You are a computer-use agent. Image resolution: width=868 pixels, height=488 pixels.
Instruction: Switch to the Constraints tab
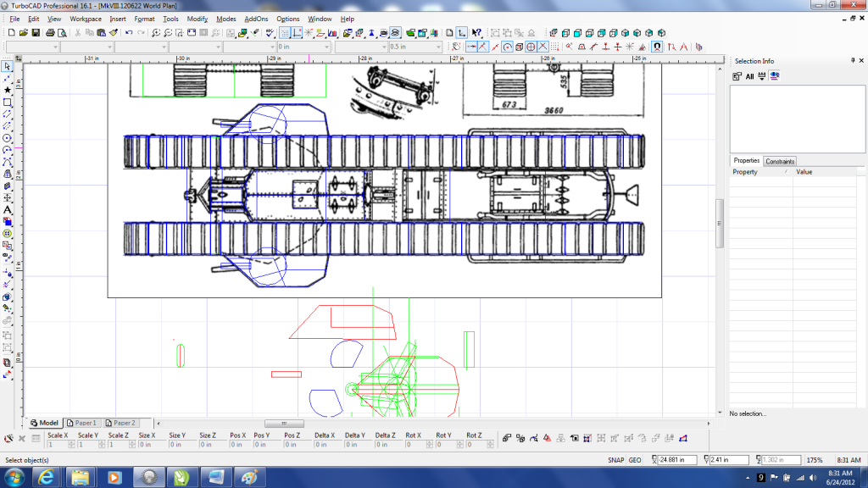pos(780,161)
